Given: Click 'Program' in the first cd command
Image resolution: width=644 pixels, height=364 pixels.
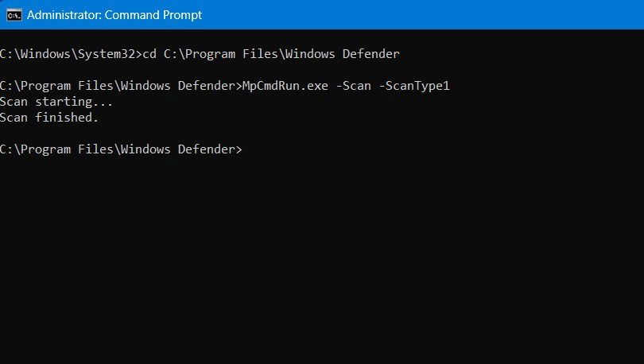Looking at the screenshot, I should point(210,54).
